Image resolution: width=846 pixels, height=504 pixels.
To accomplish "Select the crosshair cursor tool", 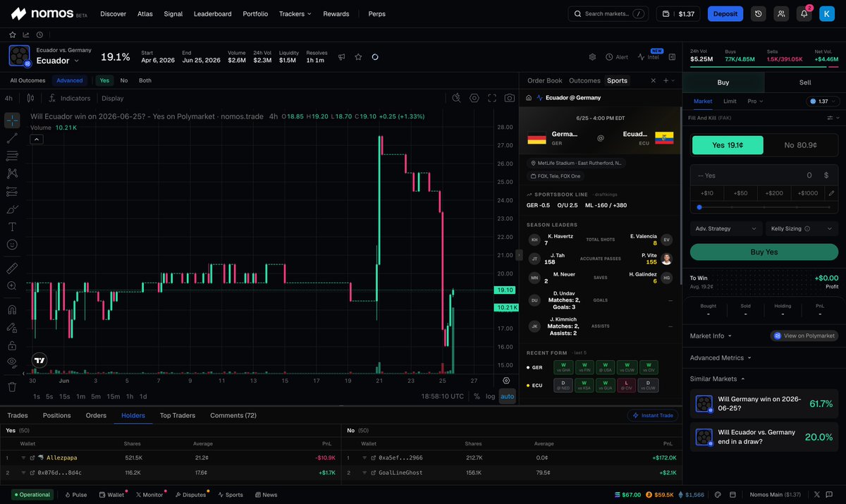I will (12, 120).
